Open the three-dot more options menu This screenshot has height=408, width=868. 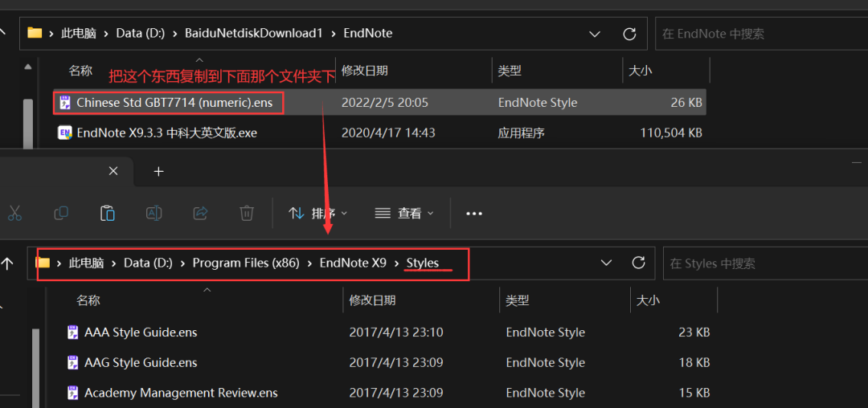click(x=474, y=214)
